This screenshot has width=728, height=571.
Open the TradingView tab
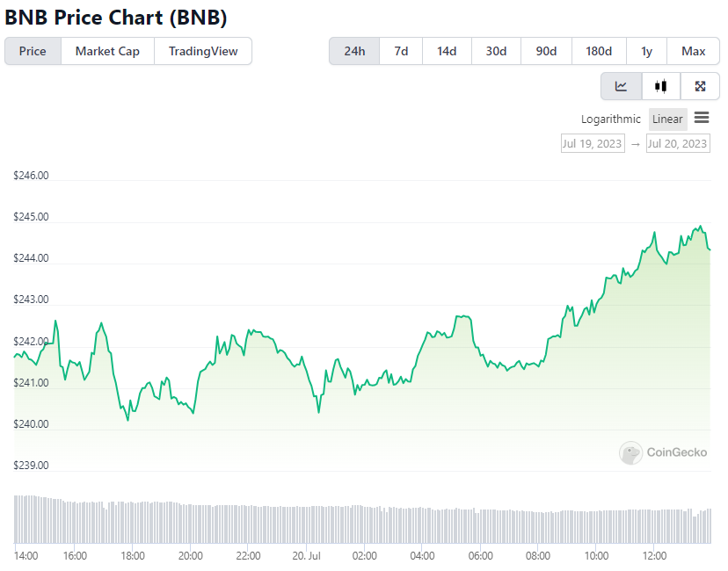203,51
